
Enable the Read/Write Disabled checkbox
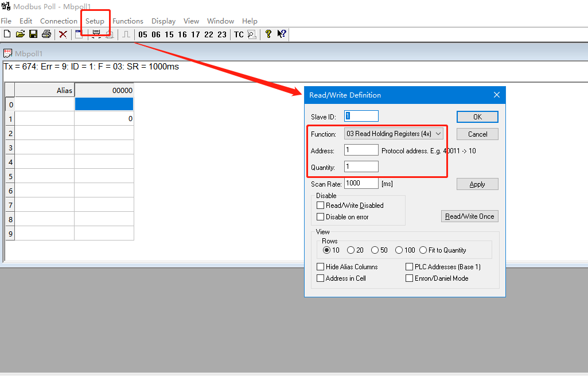[x=321, y=205]
